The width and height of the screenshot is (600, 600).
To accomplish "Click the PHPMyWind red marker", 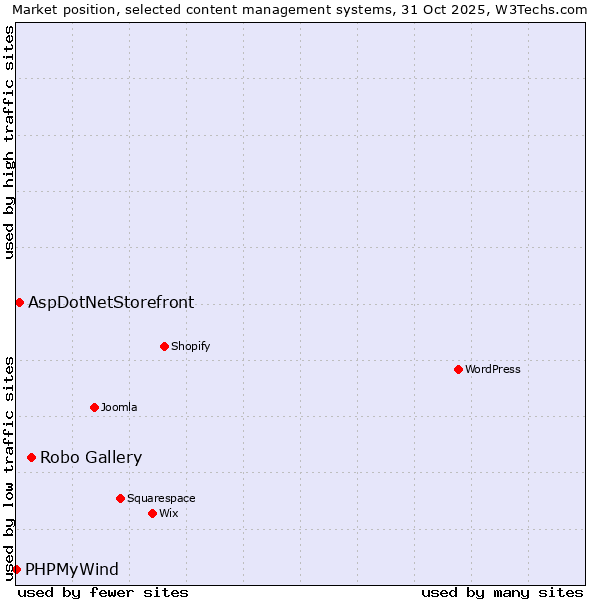I will click(16, 569).
